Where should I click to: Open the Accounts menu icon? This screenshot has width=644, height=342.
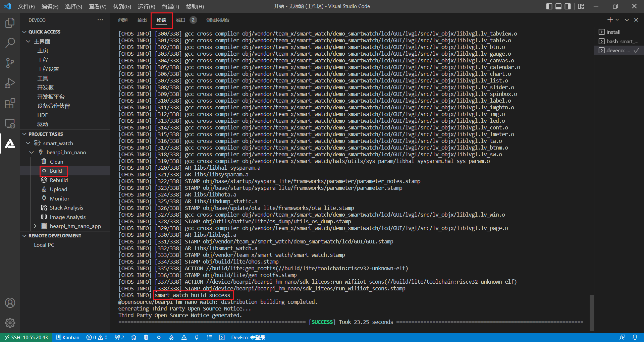(x=10, y=303)
